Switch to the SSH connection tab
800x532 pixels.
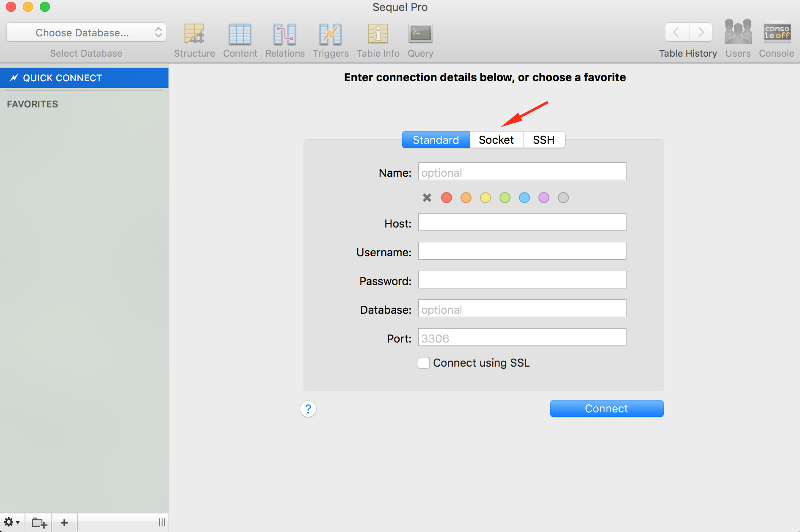(x=544, y=140)
